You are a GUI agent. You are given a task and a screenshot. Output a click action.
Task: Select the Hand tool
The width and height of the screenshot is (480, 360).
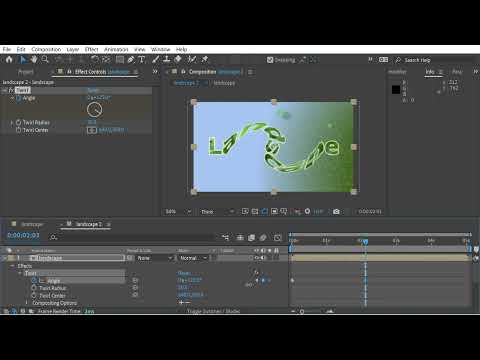coord(34,60)
